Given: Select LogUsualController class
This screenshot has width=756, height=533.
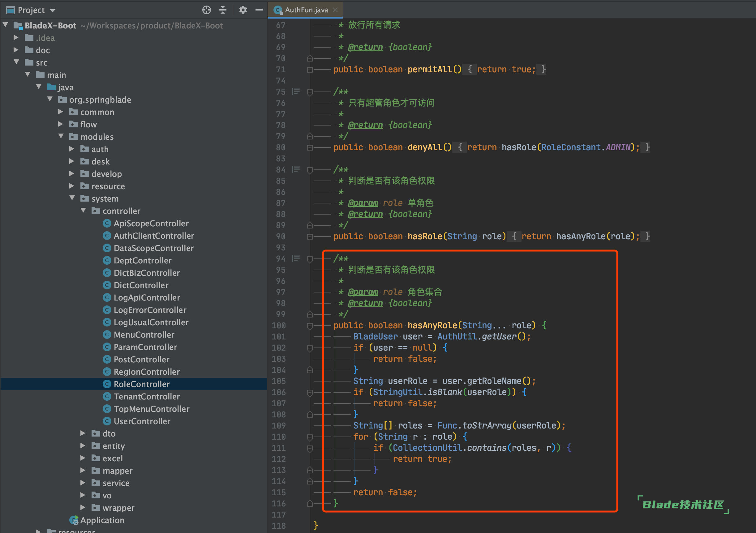Looking at the screenshot, I should pyautogui.click(x=151, y=322).
